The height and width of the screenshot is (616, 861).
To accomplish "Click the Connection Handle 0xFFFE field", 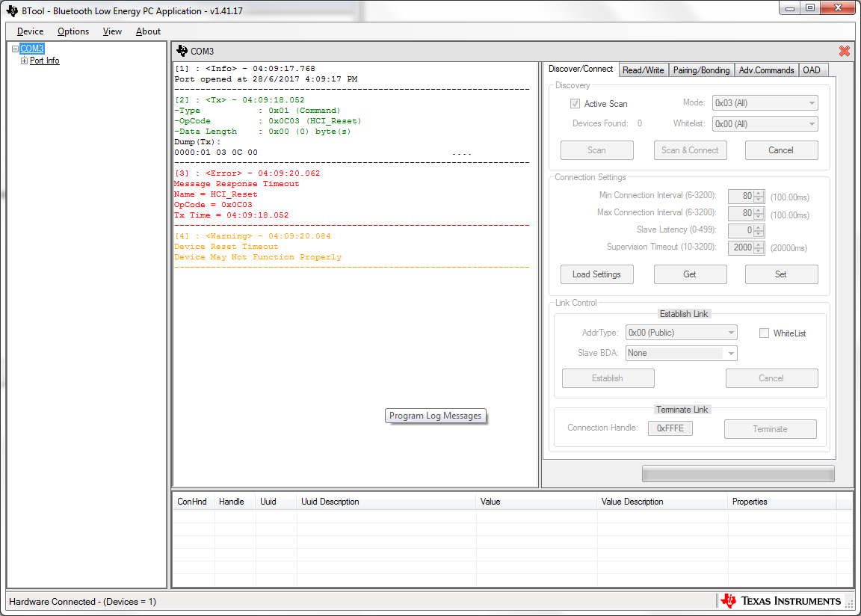I will point(670,428).
